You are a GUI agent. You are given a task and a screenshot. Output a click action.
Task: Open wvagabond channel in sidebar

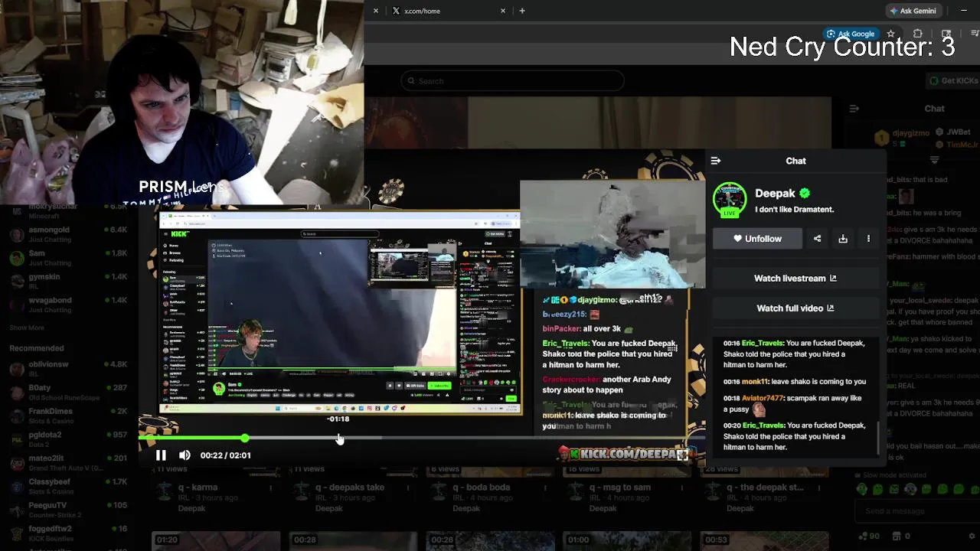[x=68, y=305]
